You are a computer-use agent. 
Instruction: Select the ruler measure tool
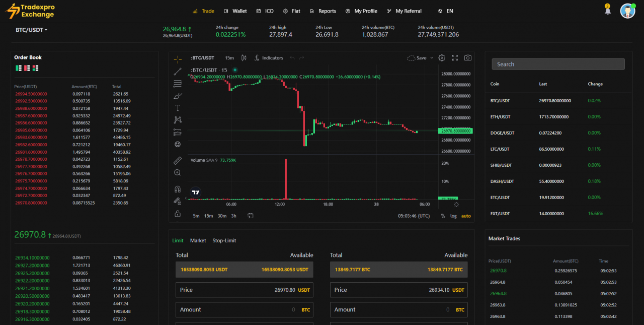click(178, 160)
